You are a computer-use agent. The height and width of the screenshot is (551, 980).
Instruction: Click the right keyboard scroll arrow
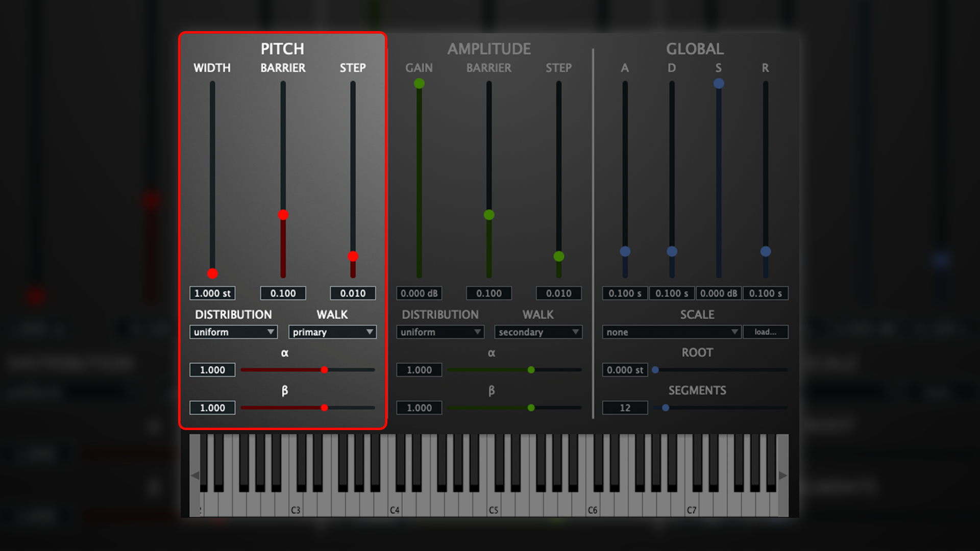[782, 475]
